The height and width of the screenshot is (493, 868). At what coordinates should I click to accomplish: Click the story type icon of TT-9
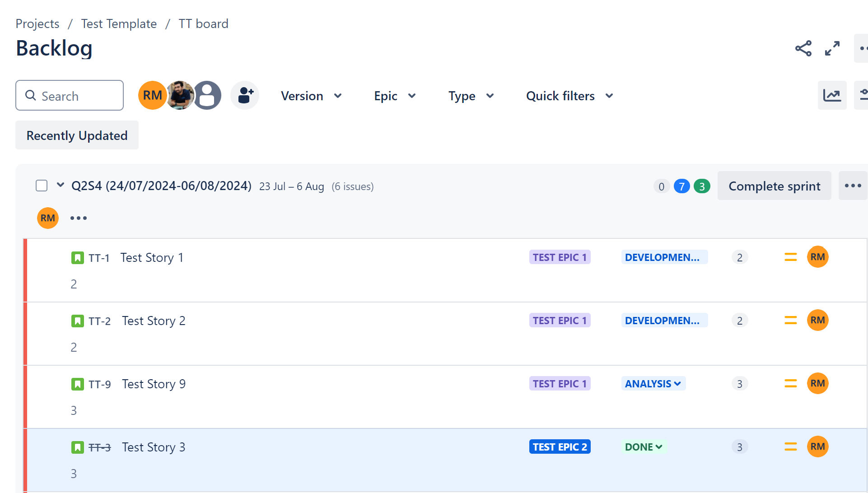tap(78, 384)
